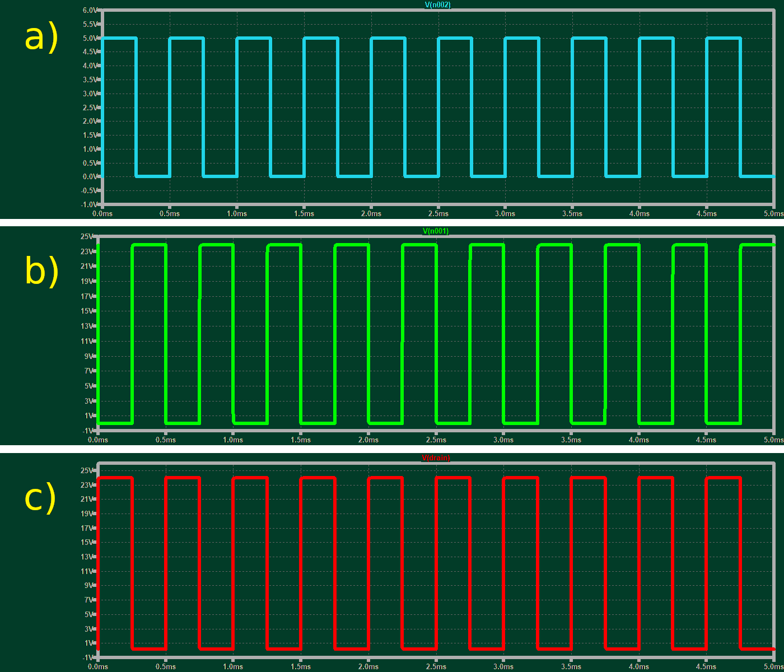Click the -1.0V tick in V(n002) pane
The image size is (784, 672).
[90, 204]
